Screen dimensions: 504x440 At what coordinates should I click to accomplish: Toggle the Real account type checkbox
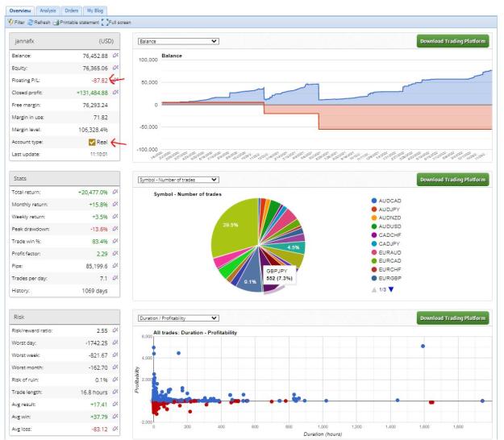click(92, 142)
